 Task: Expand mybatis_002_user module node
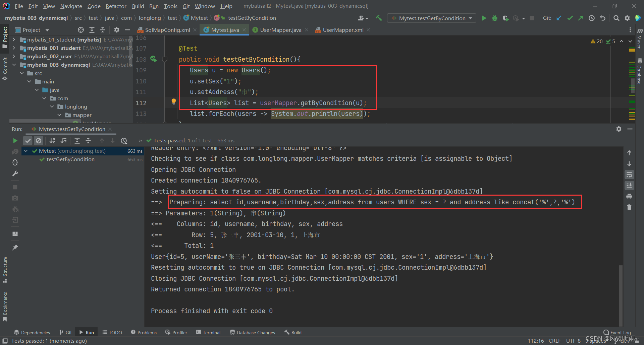(x=14, y=56)
